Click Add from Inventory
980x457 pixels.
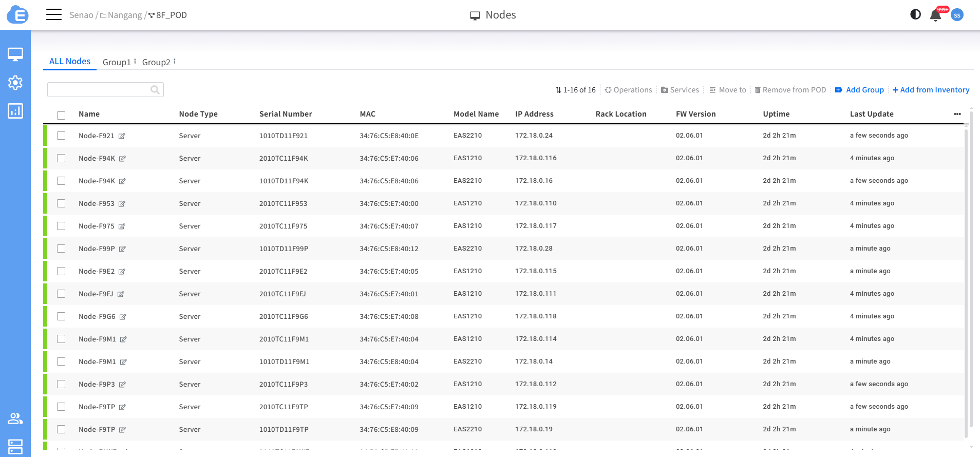(931, 90)
